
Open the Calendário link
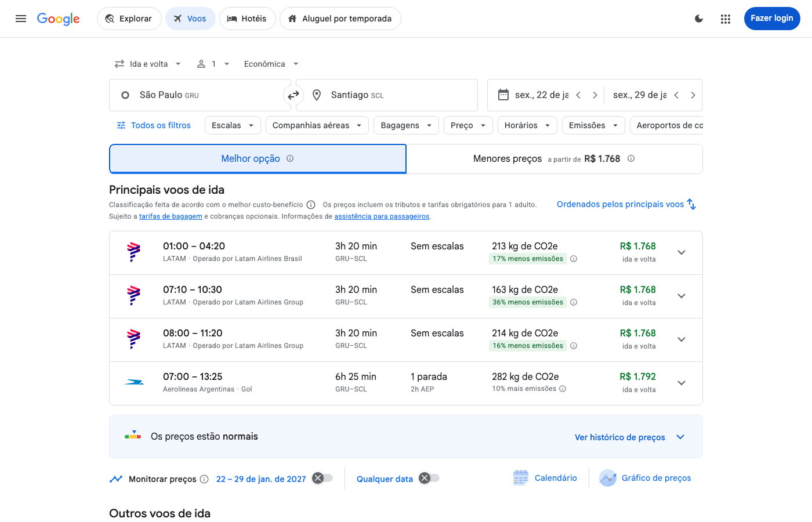556,478
